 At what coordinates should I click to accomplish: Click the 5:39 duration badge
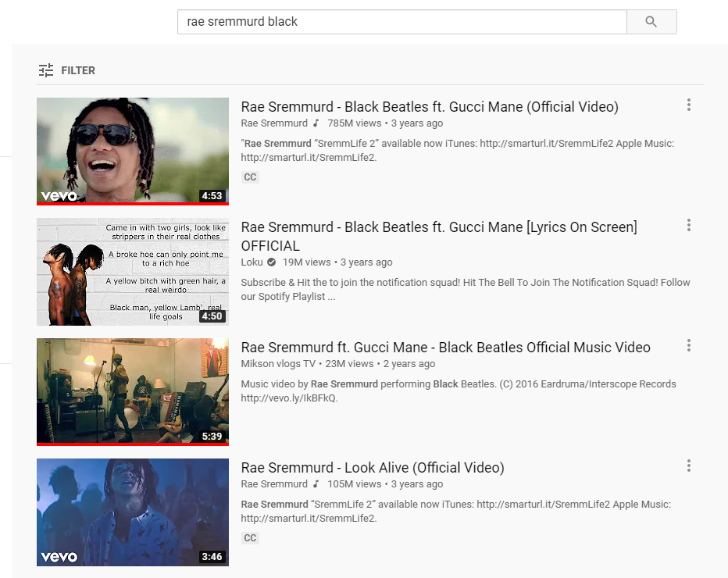click(x=212, y=437)
